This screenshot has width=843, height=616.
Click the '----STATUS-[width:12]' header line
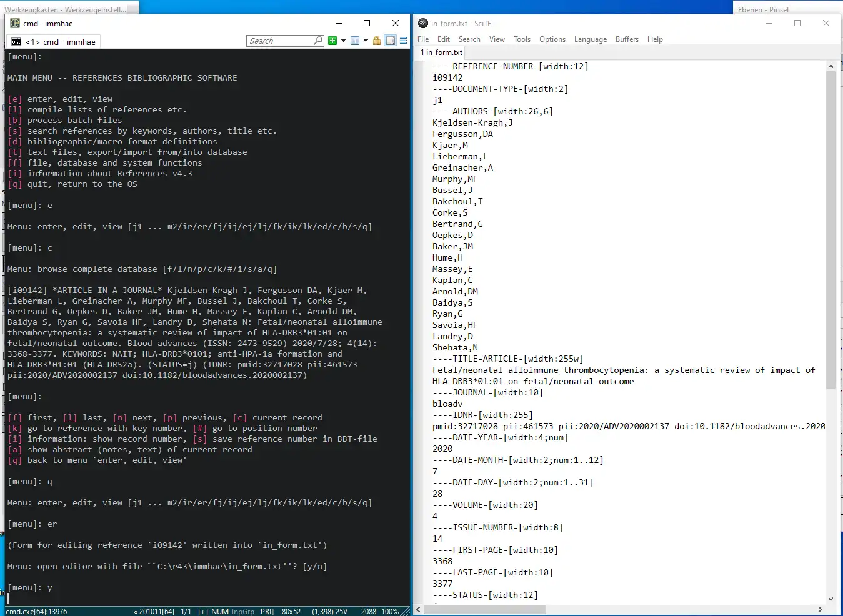coord(485,595)
